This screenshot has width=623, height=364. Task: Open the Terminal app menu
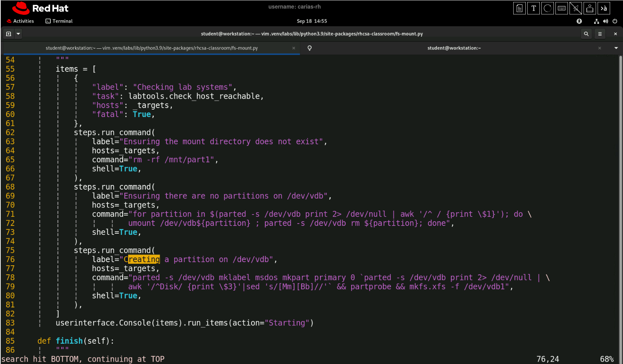pos(59,21)
